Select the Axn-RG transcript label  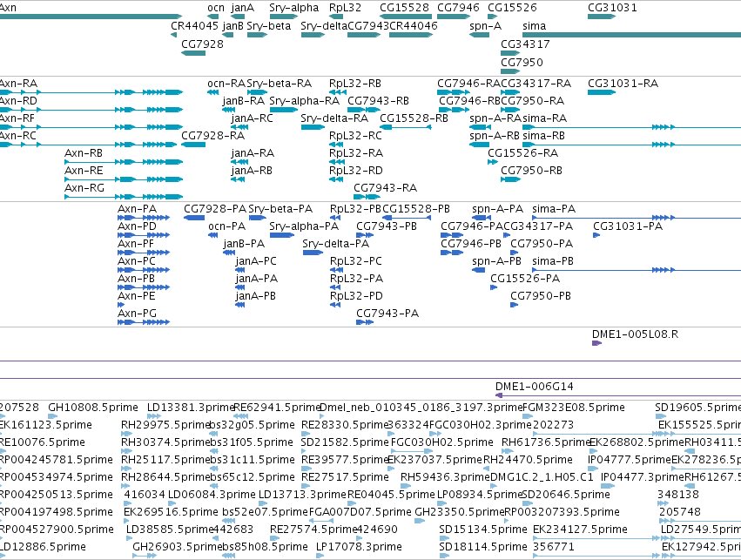pyautogui.click(x=84, y=188)
